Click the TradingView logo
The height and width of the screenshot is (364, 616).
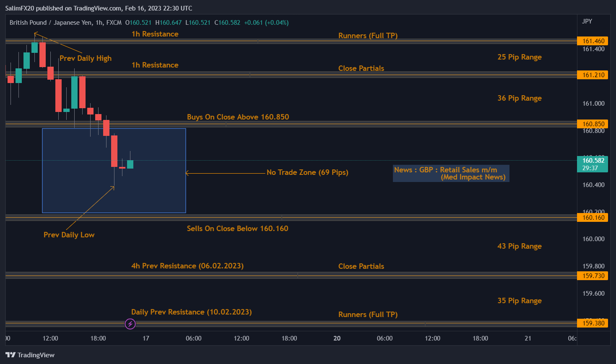point(30,355)
